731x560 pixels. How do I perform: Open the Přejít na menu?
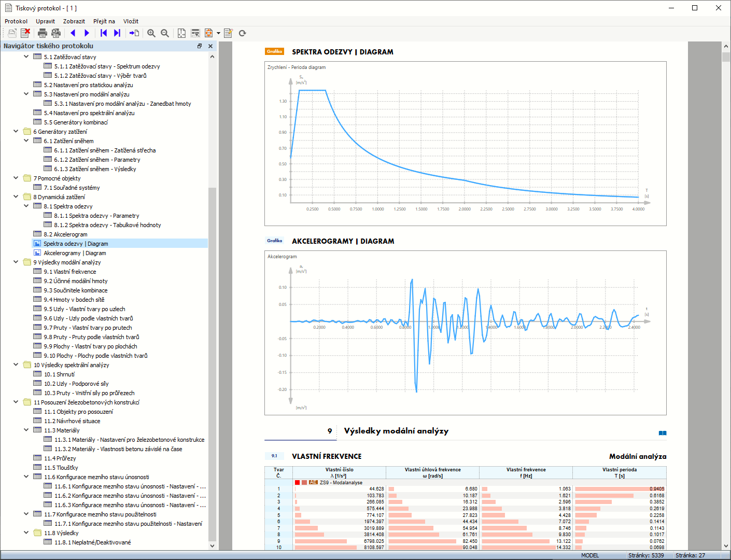[104, 21]
